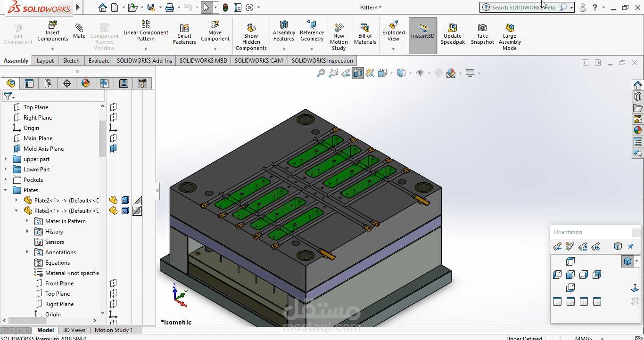Collapse the Plates folder
Image resolution: width=644 pixels, height=340 pixels.
pyautogui.click(x=6, y=190)
